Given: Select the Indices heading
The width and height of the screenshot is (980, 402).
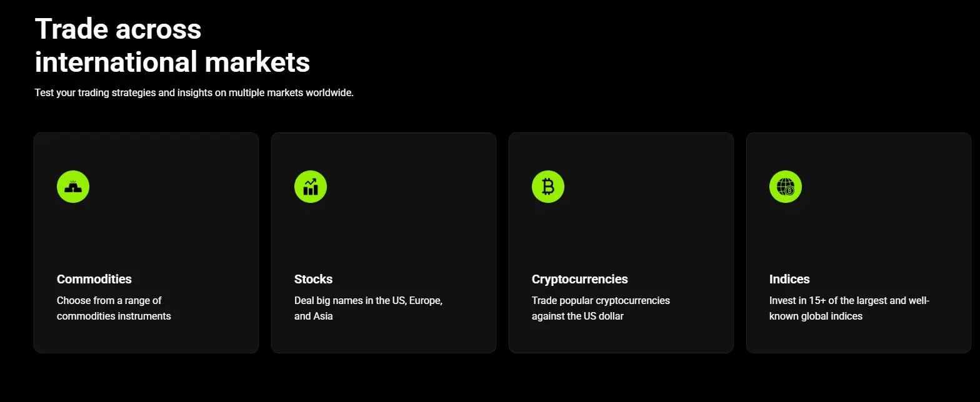Looking at the screenshot, I should pyautogui.click(x=789, y=279).
